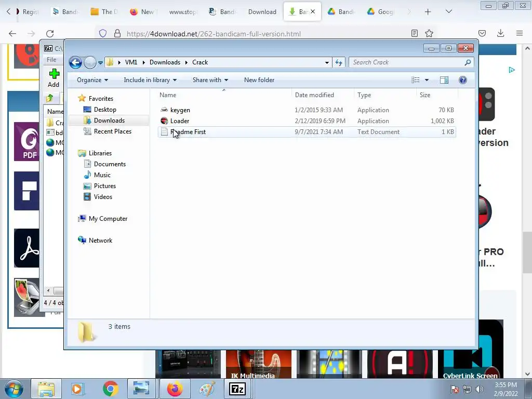Open a new Firefox tab with plus
The height and width of the screenshot is (399, 532).
[428, 12]
